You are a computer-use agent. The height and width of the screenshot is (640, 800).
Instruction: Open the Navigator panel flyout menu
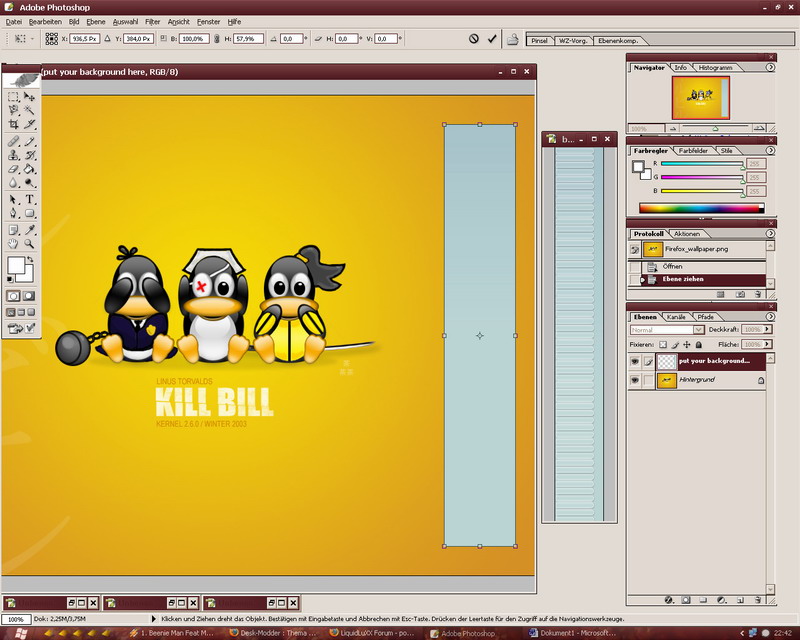tap(770, 67)
